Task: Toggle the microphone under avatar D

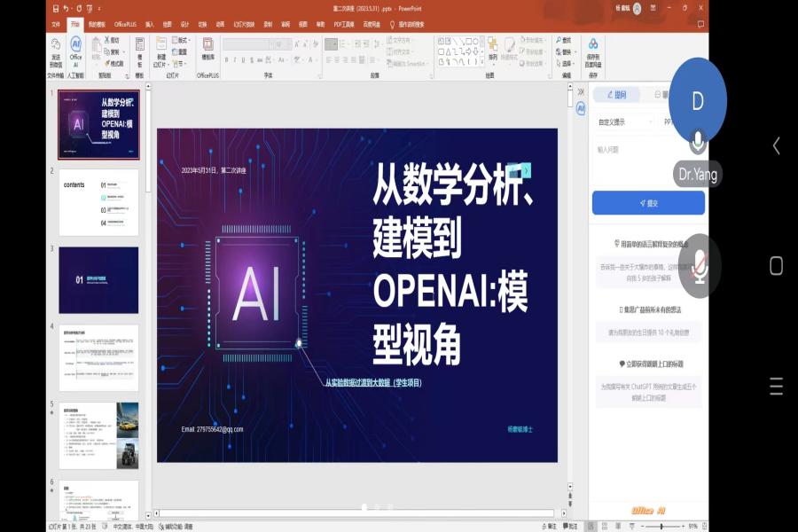Action: tap(698, 141)
